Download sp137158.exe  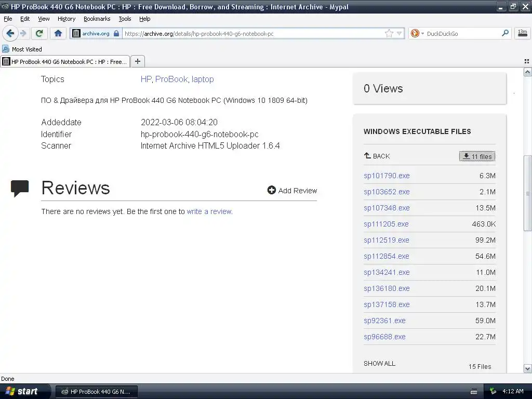(x=387, y=304)
